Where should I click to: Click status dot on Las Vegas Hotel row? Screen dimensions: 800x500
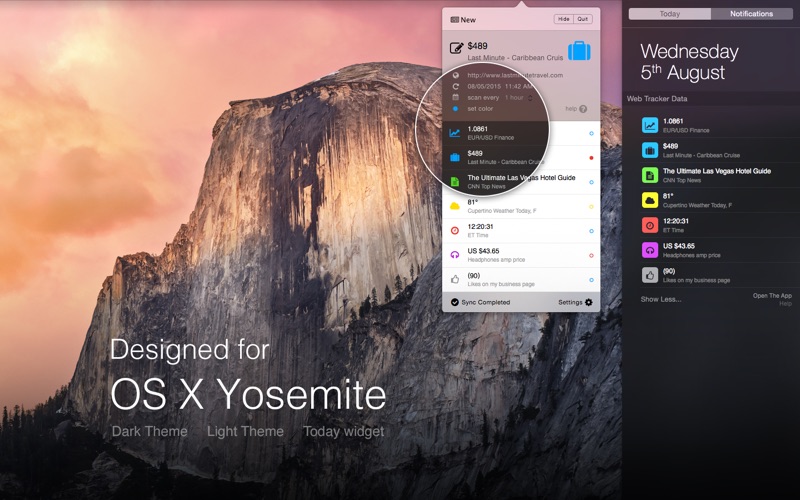click(x=591, y=182)
